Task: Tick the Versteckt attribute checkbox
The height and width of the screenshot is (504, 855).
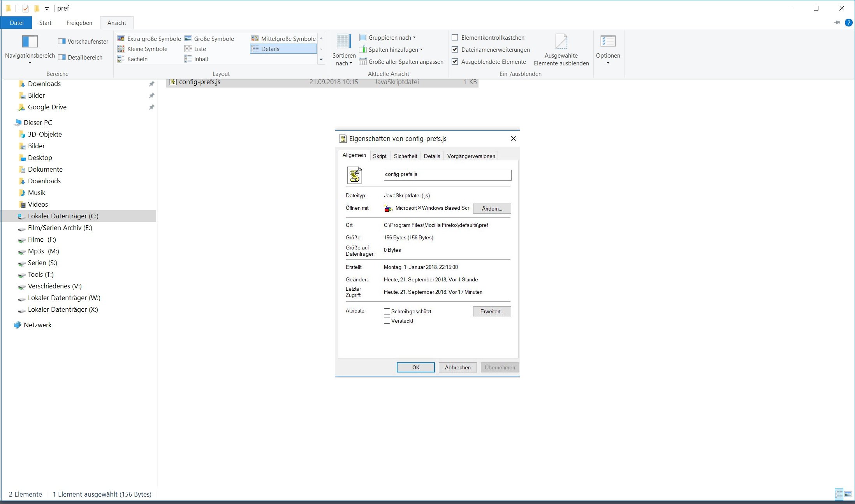Action: [387, 321]
